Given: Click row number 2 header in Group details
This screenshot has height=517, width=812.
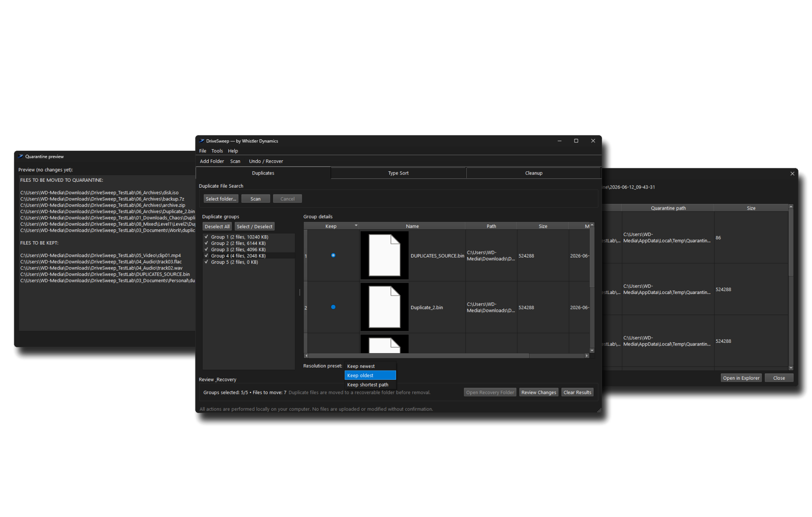Looking at the screenshot, I should [306, 308].
